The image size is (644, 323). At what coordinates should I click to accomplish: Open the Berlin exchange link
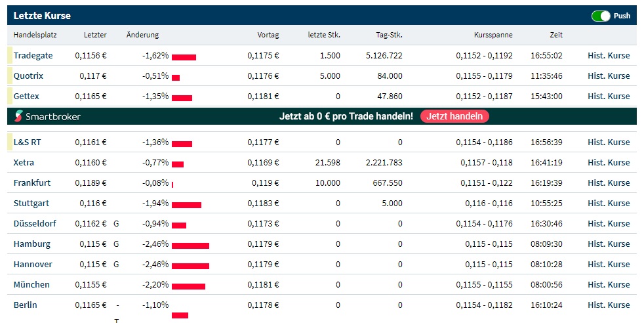(x=25, y=305)
